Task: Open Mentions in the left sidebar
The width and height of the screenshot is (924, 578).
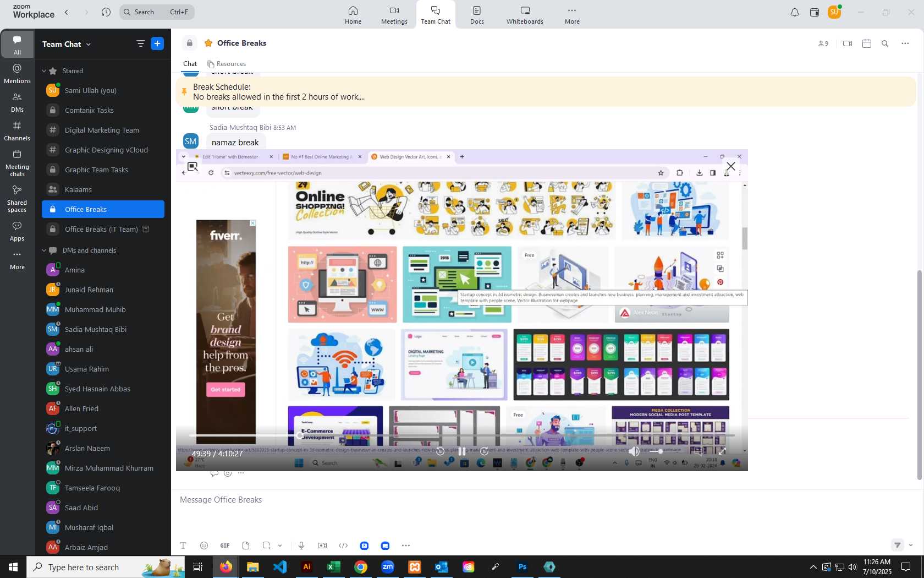Action: click(x=17, y=74)
